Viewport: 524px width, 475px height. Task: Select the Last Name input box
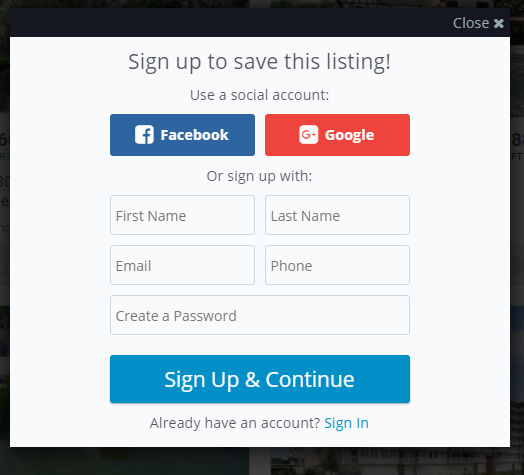(x=337, y=215)
